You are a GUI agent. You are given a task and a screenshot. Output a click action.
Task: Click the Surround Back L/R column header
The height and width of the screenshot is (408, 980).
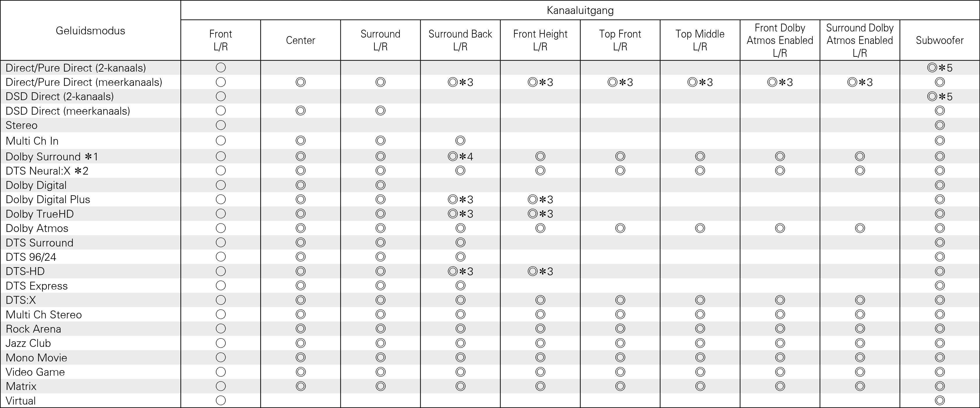[x=460, y=40]
